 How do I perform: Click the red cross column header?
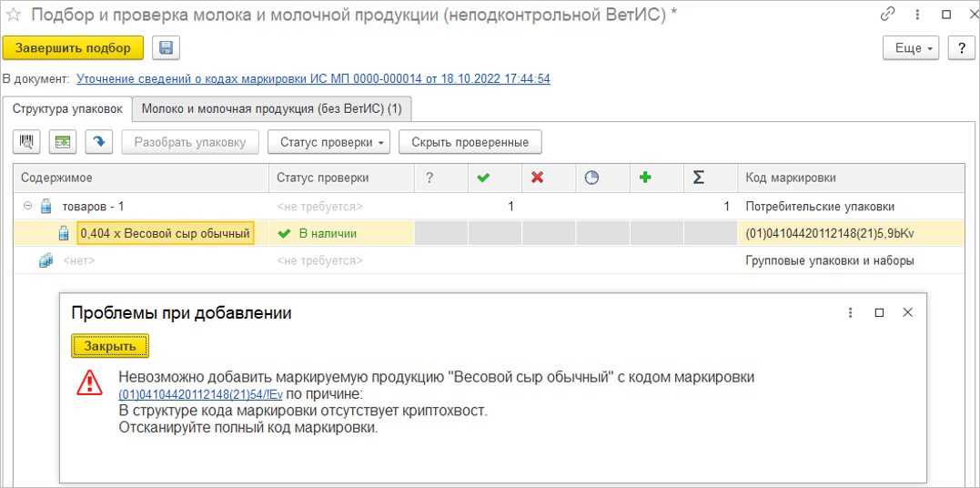coord(537,178)
